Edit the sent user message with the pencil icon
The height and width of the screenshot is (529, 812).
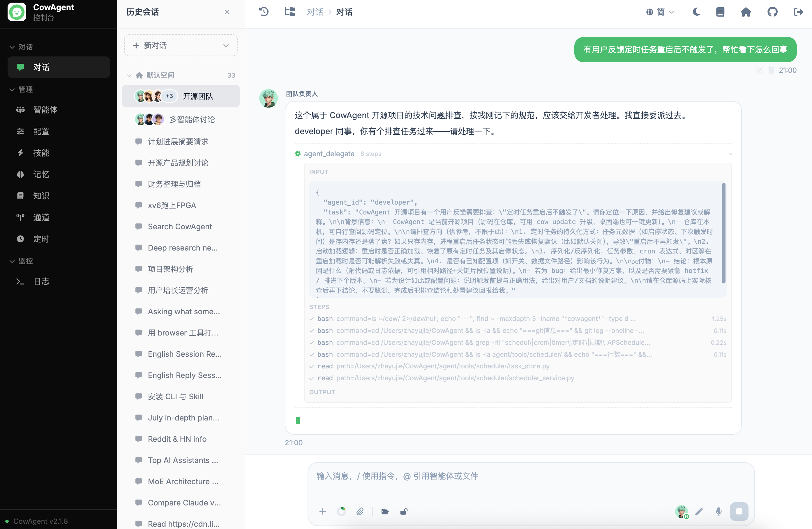[760, 70]
